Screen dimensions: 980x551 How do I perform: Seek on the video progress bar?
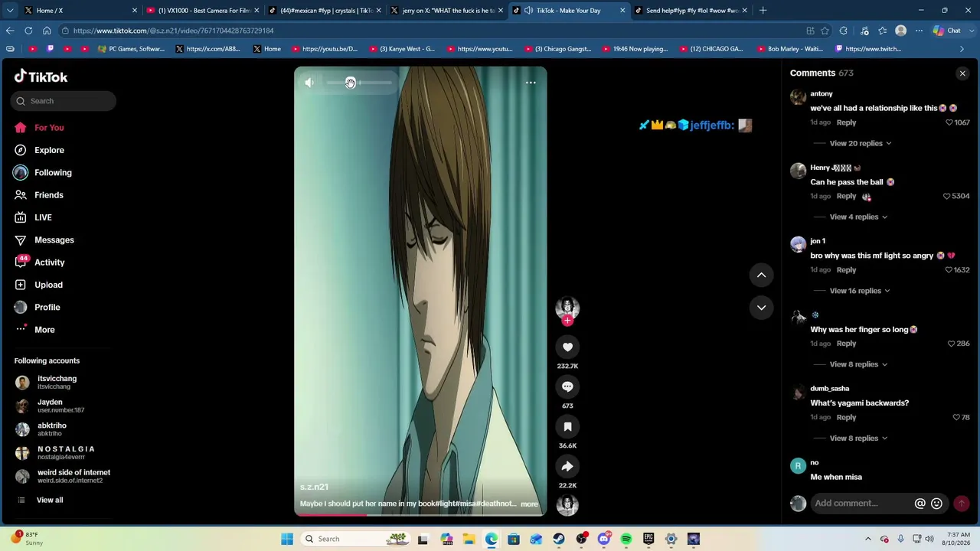(420, 514)
